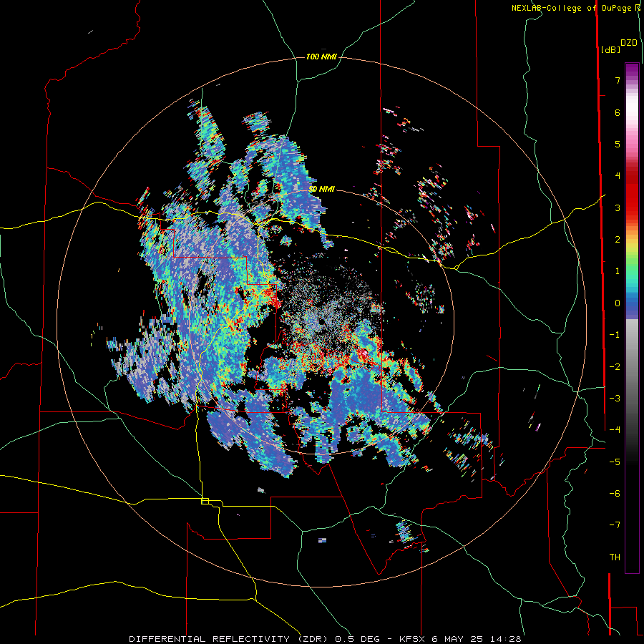
Task: Click the -5 value on the scale
Action: (x=615, y=462)
